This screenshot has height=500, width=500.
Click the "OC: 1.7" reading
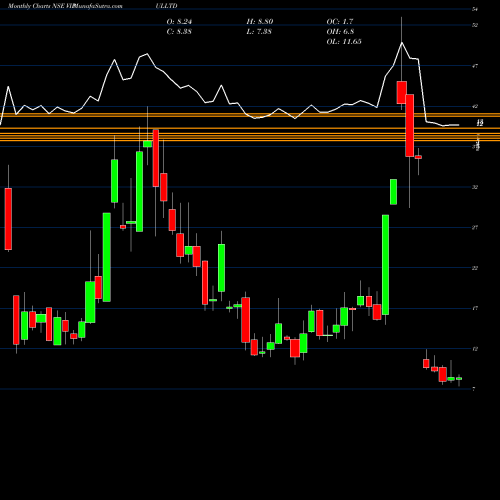[x=340, y=22]
